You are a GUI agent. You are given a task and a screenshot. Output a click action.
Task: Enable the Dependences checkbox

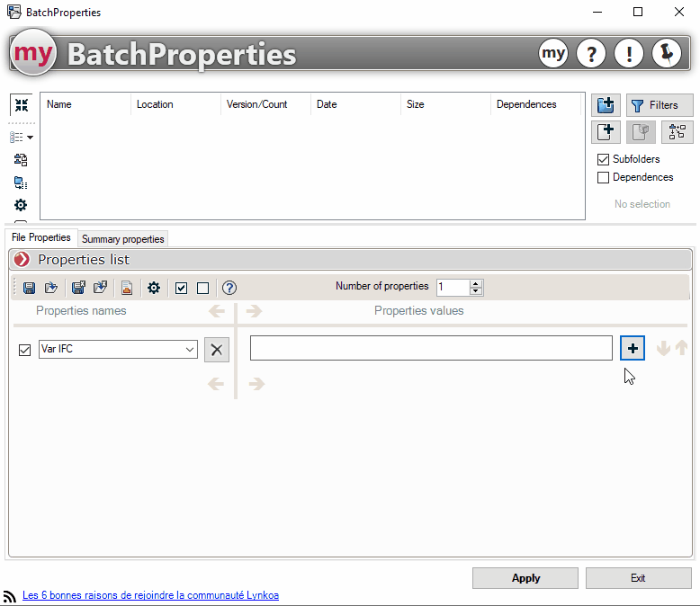pos(603,177)
